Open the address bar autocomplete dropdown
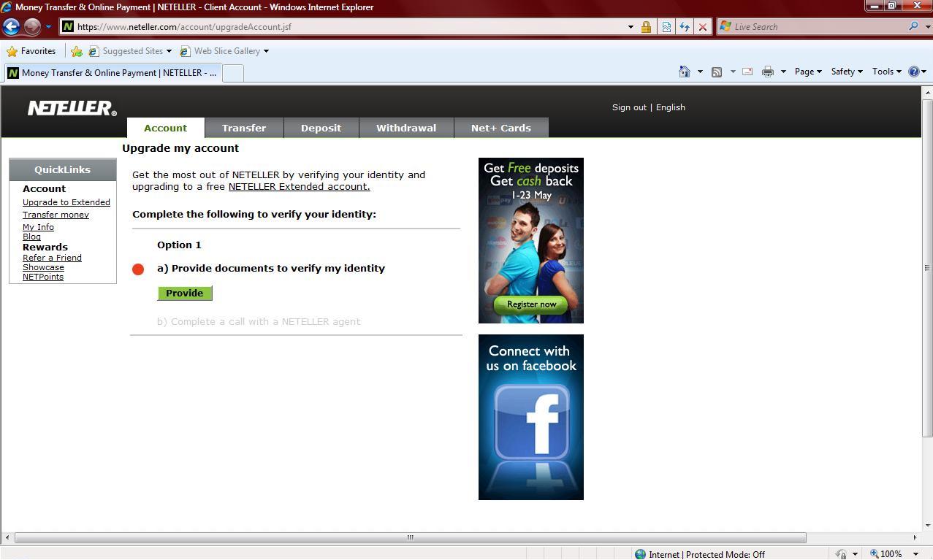933x560 pixels. pyautogui.click(x=631, y=27)
